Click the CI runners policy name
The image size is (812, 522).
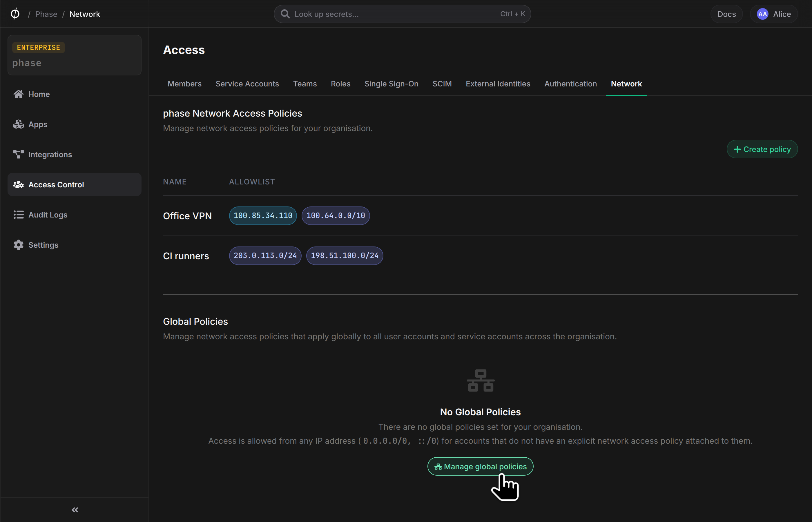point(186,256)
